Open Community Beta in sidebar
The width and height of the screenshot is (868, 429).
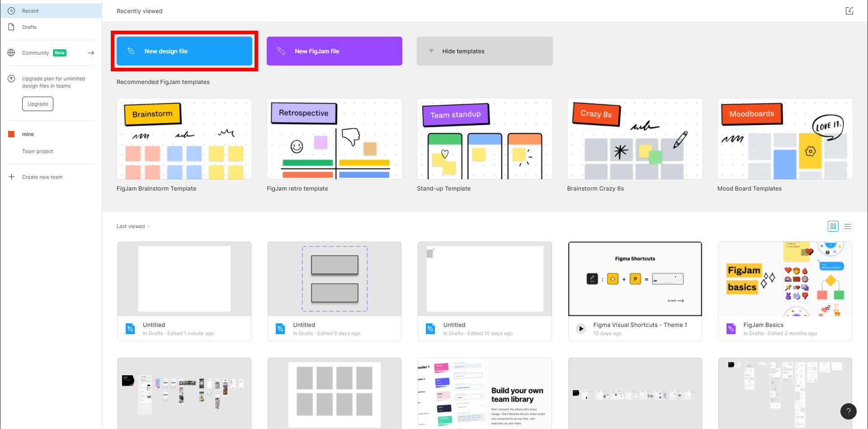pos(51,53)
